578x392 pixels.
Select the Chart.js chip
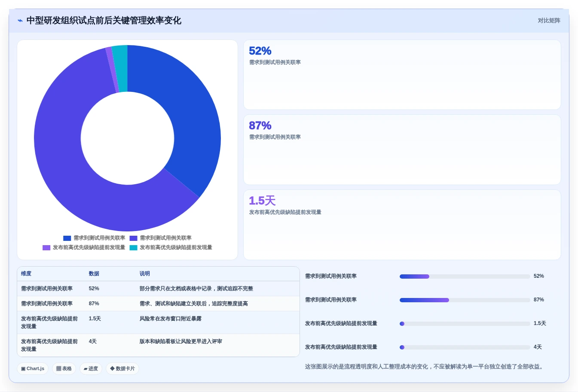click(33, 368)
